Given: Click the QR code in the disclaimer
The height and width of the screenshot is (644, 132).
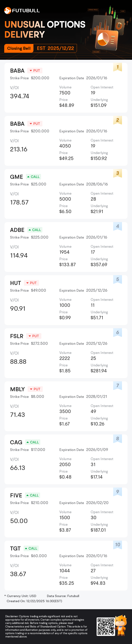Looking at the screenshot, I should click(x=105, y=626).
